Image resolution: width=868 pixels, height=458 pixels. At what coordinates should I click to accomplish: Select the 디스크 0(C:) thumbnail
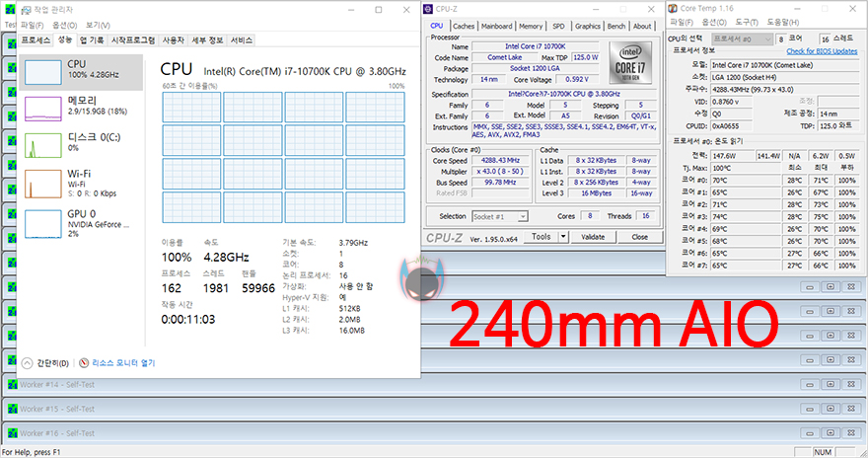click(43, 145)
